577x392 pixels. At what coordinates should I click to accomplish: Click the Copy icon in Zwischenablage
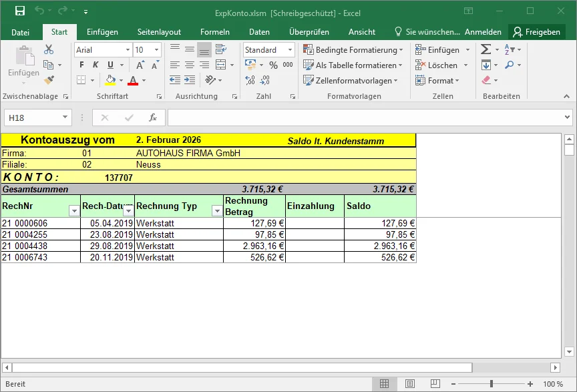click(x=49, y=65)
